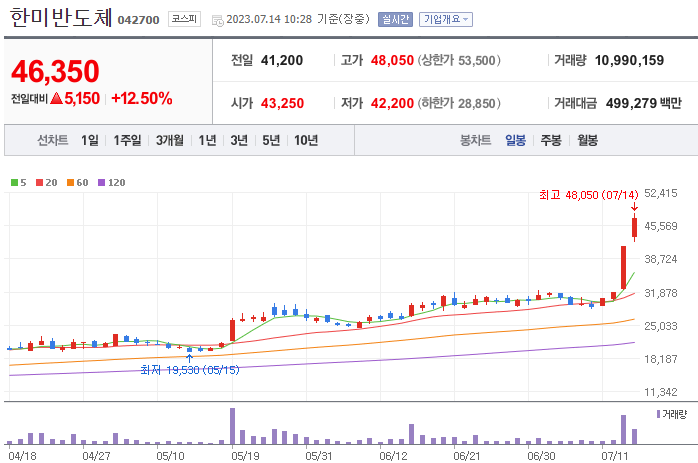Click the 거래대금 value 499,279 백만
Viewport: 698px width, 463px height.
[x=644, y=103]
